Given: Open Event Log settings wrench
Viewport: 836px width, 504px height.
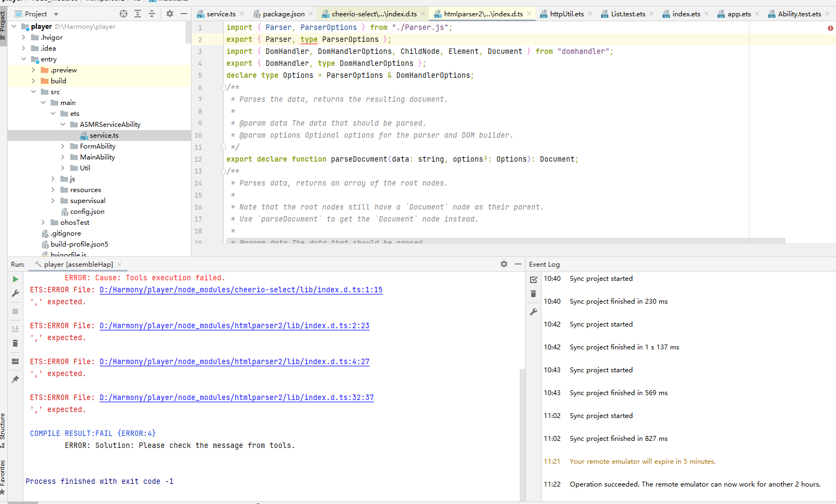Looking at the screenshot, I should [x=533, y=312].
